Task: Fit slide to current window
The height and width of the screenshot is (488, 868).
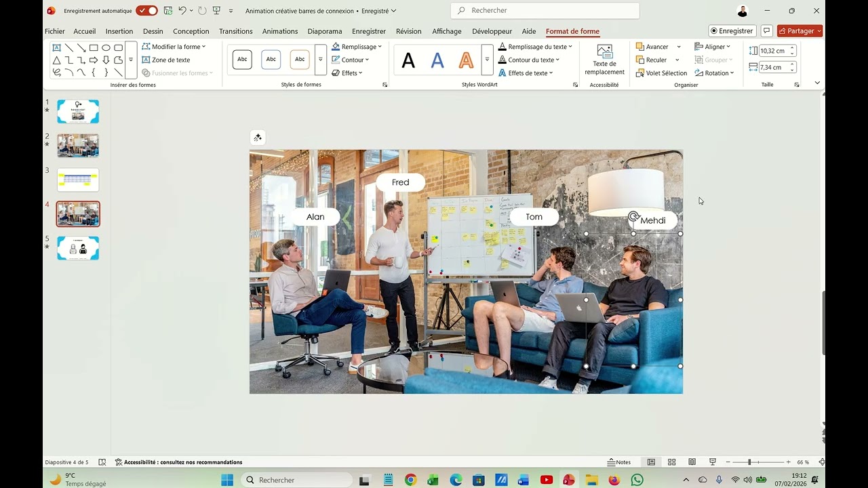Action: tap(821, 462)
